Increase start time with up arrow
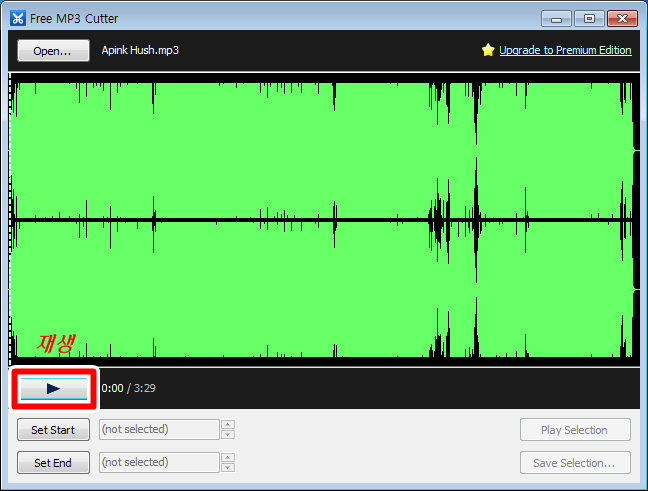The width and height of the screenshot is (648, 491). pyautogui.click(x=228, y=424)
